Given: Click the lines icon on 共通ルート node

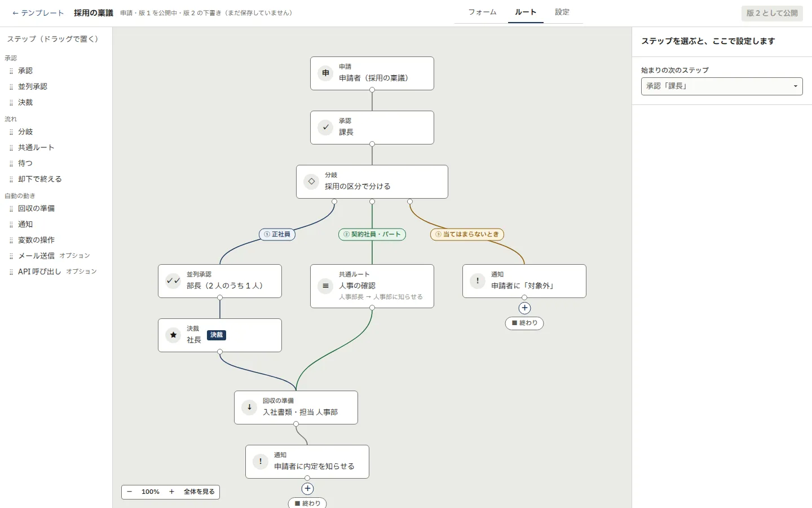Looking at the screenshot, I should [x=325, y=286].
